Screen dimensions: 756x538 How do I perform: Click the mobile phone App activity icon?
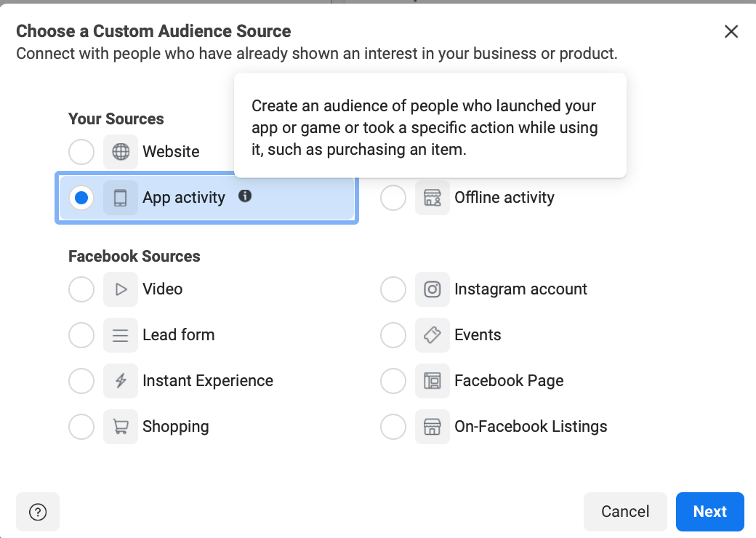(x=121, y=198)
